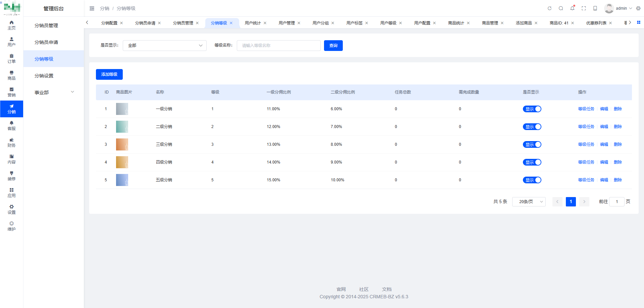Click 编辑 link for 二级分销
Image resolution: width=644 pixels, height=308 pixels.
(604, 127)
